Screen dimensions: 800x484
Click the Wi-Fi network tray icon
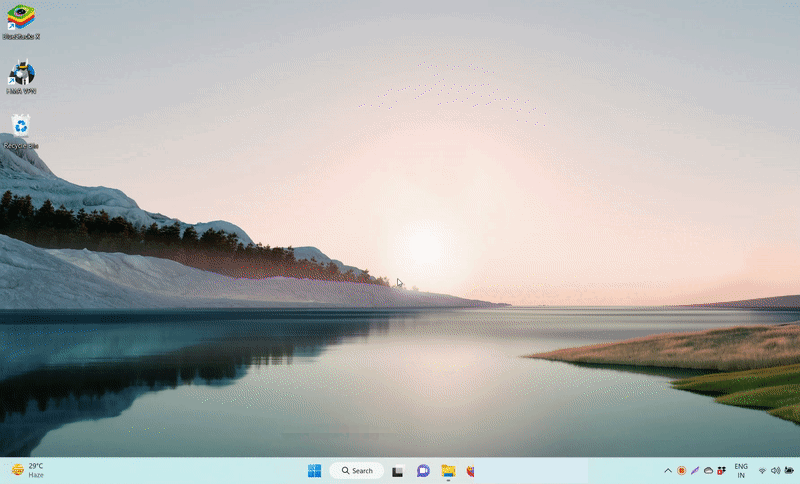pos(762,471)
